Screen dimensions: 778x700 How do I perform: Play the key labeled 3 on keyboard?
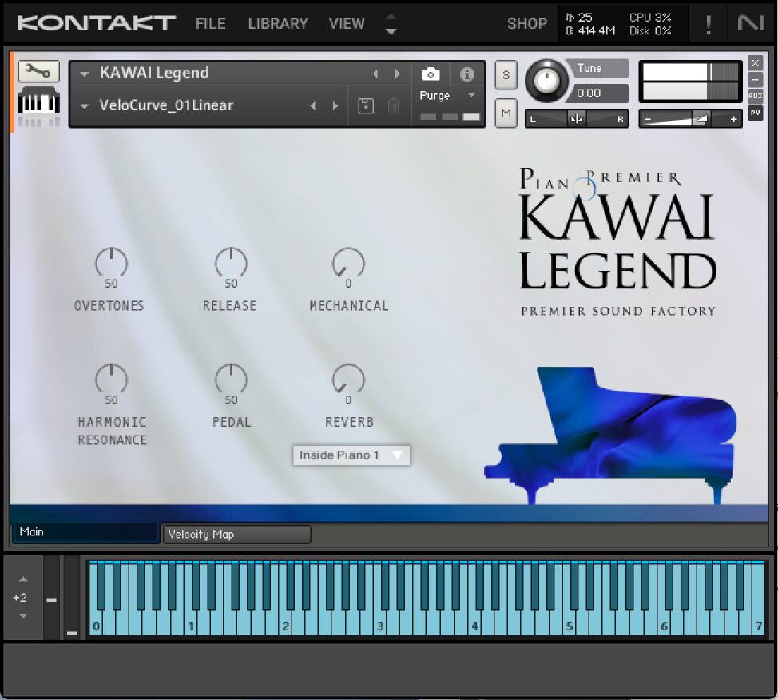pos(380,626)
